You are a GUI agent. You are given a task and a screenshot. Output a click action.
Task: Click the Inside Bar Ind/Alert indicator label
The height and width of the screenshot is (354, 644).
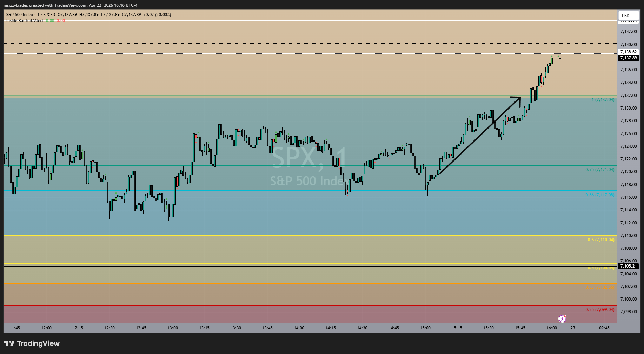[x=25, y=21]
